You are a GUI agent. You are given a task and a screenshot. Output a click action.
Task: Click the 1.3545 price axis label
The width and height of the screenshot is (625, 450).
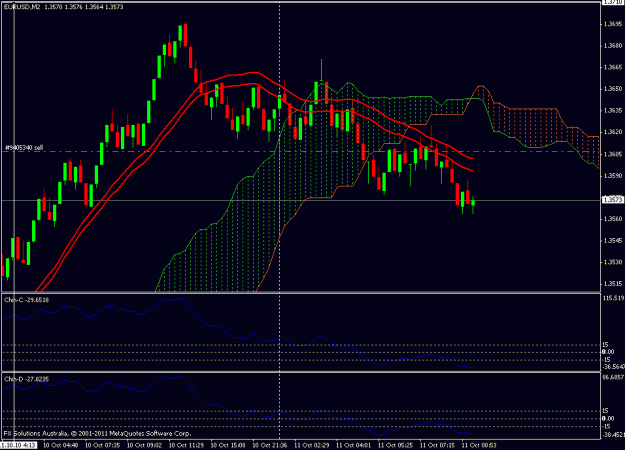613,240
